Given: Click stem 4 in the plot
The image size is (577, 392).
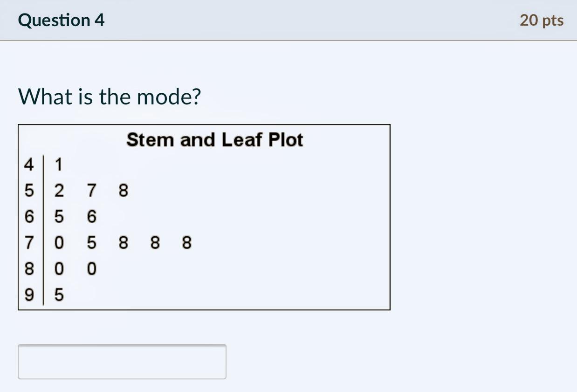Looking at the screenshot, I should 29,165.
